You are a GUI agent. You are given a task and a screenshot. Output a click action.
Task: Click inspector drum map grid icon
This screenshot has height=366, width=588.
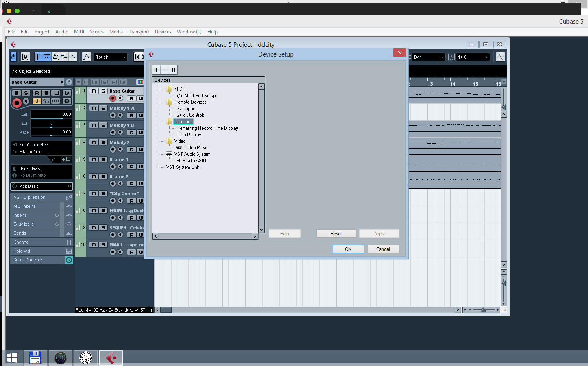(56, 101)
